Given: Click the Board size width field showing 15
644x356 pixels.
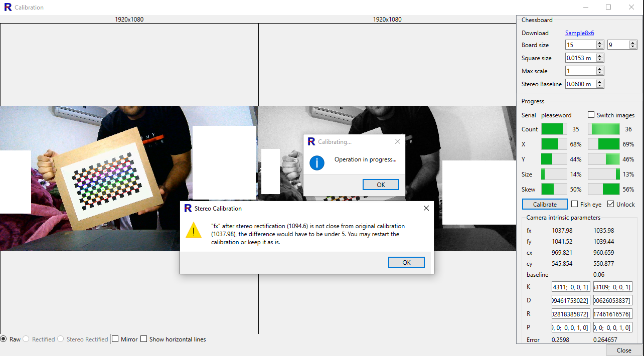Looking at the screenshot, I should pos(580,45).
